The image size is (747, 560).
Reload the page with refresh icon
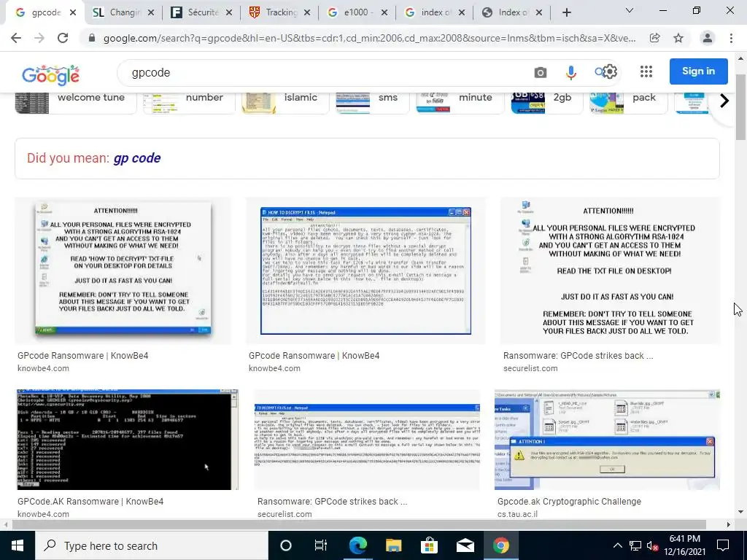pyautogui.click(x=63, y=38)
